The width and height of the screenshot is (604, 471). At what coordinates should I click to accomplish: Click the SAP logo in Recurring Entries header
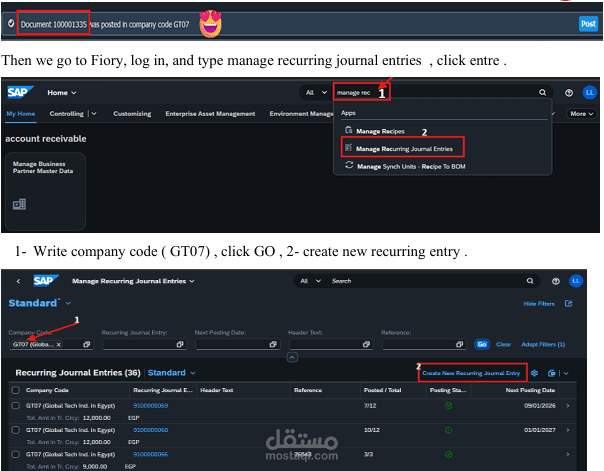point(46,280)
